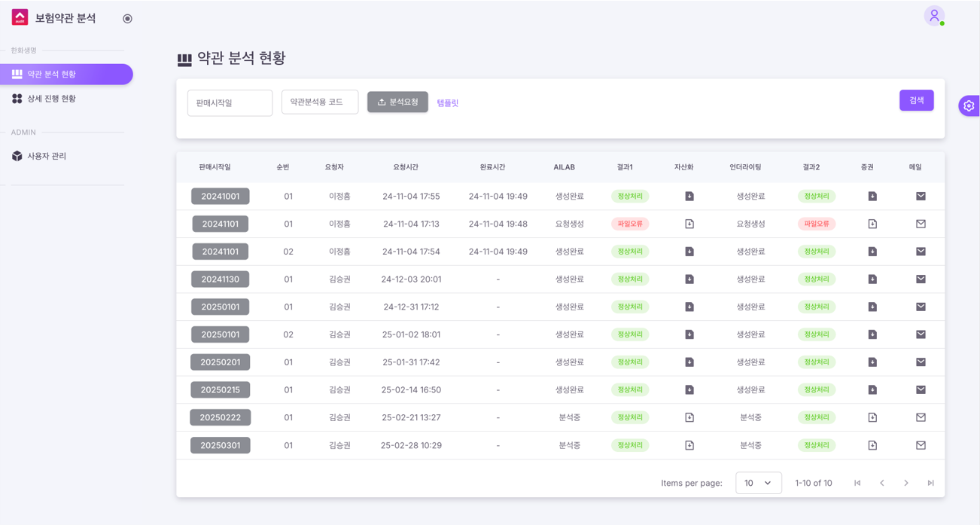Open the floating settings gear panel
Image resolution: width=980 pixels, height=525 pixels.
click(x=969, y=106)
